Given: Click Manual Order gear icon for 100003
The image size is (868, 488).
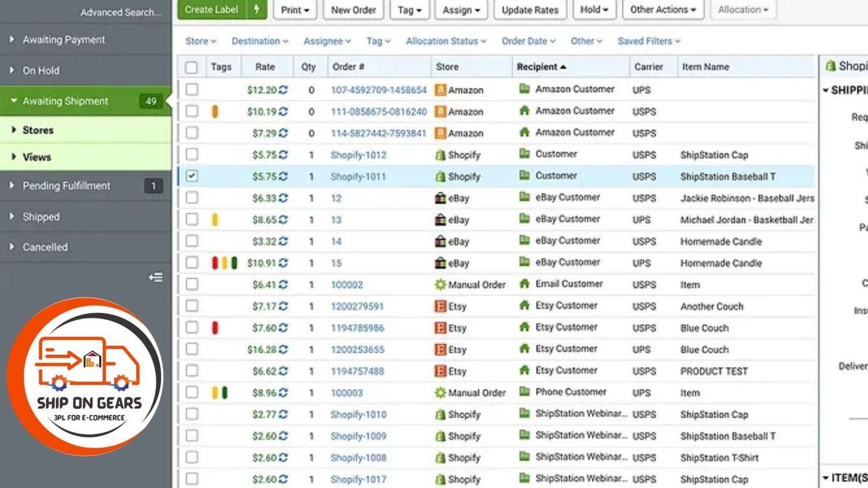Looking at the screenshot, I should (440, 393).
